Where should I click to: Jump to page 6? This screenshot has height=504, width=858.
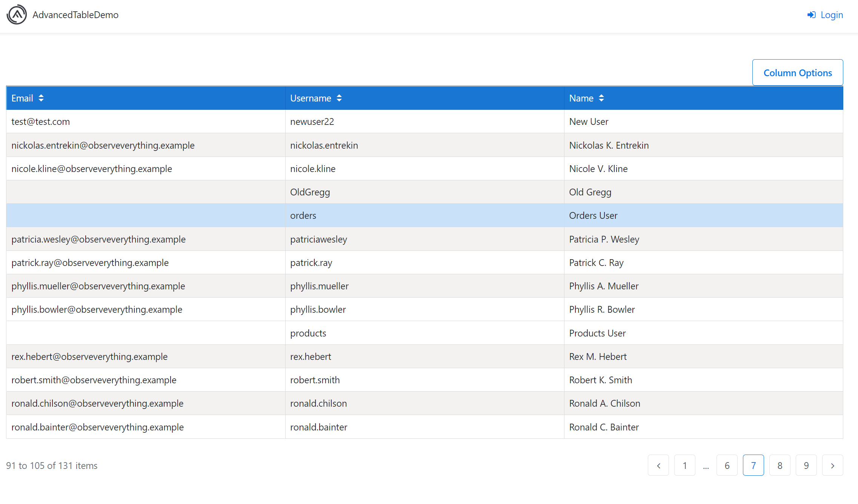pyautogui.click(x=727, y=466)
